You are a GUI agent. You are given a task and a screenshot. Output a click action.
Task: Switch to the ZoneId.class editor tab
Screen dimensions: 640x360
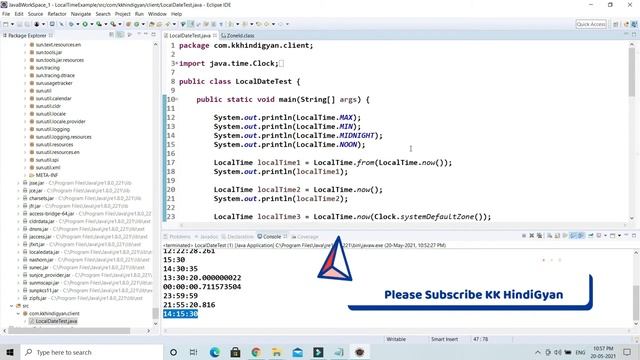click(238, 36)
